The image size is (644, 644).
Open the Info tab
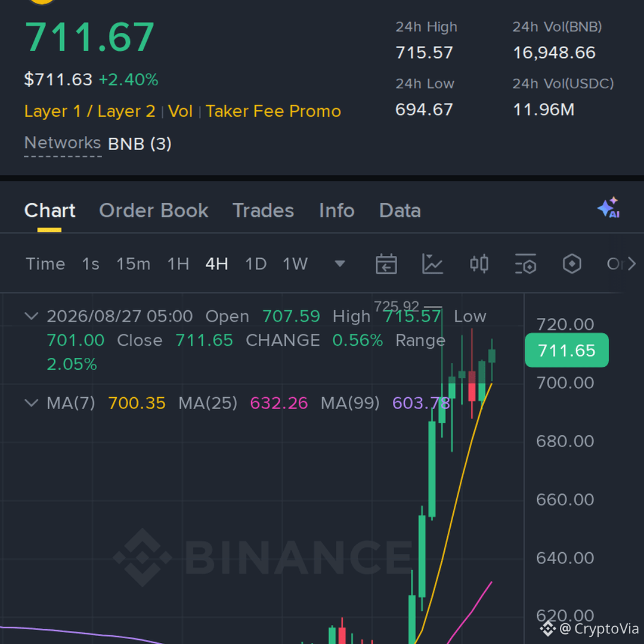point(337,210)
